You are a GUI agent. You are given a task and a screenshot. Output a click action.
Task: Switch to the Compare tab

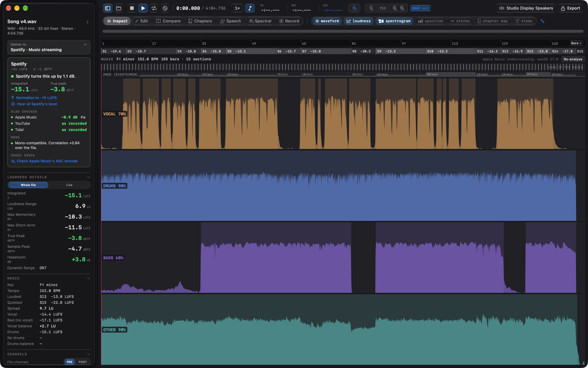(168, 21)
